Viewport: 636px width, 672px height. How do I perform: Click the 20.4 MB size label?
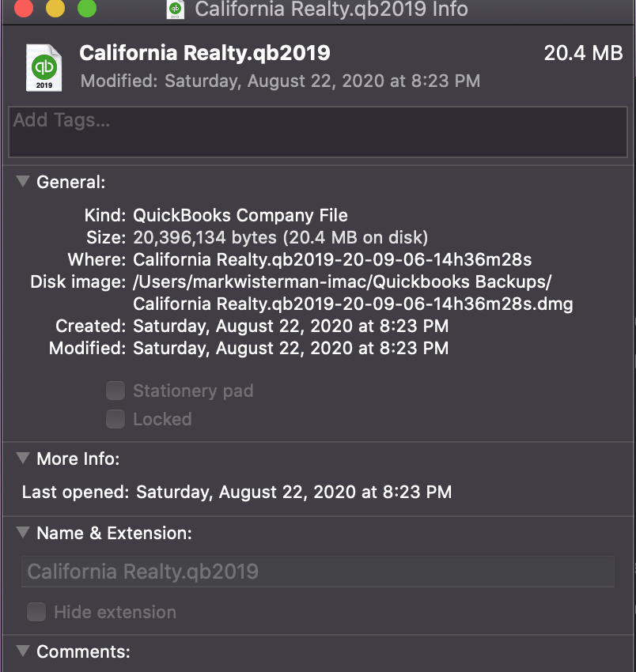[584, 54]
